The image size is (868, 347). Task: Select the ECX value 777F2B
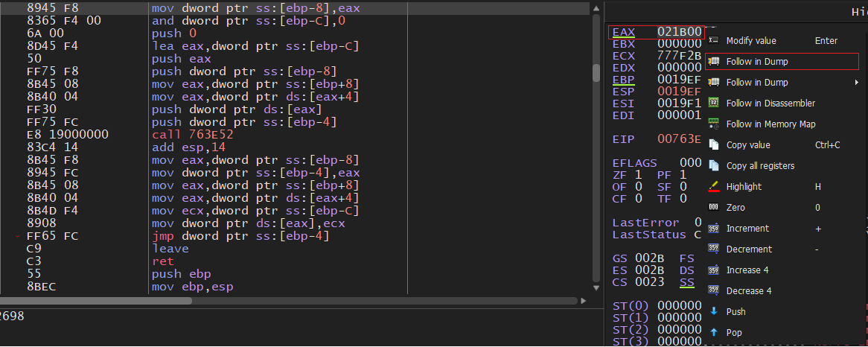coord(679,56)
